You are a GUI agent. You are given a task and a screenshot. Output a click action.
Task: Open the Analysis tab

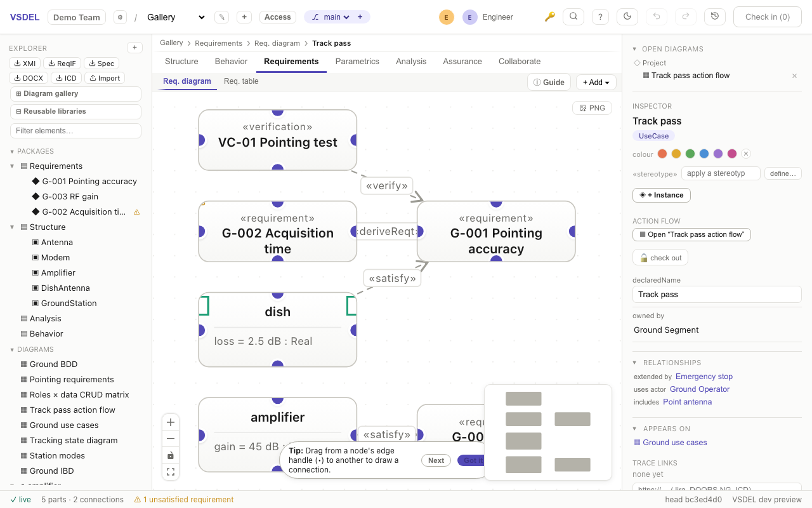411,62
